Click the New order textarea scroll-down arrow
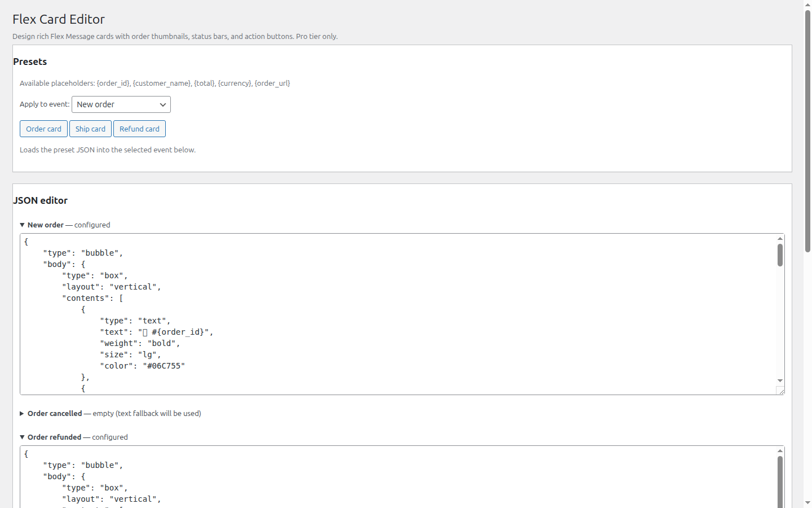Viewport: 812px width, 508px height. coord(780,381)
